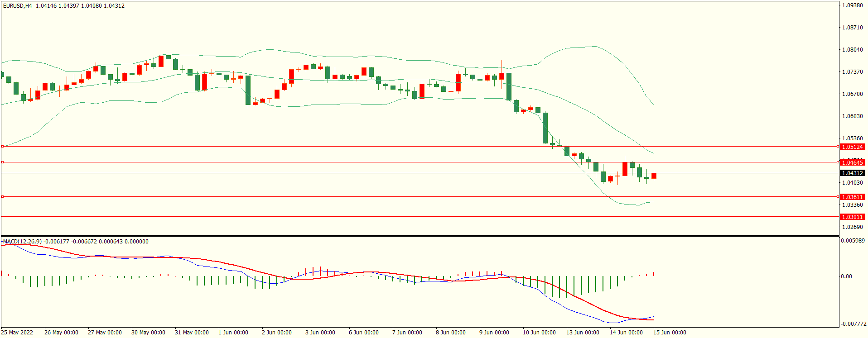The width and height of the screenshot is (868, 338).
Task: Click the 1.09380 price scale value
Action: click(x=852, y=5)
